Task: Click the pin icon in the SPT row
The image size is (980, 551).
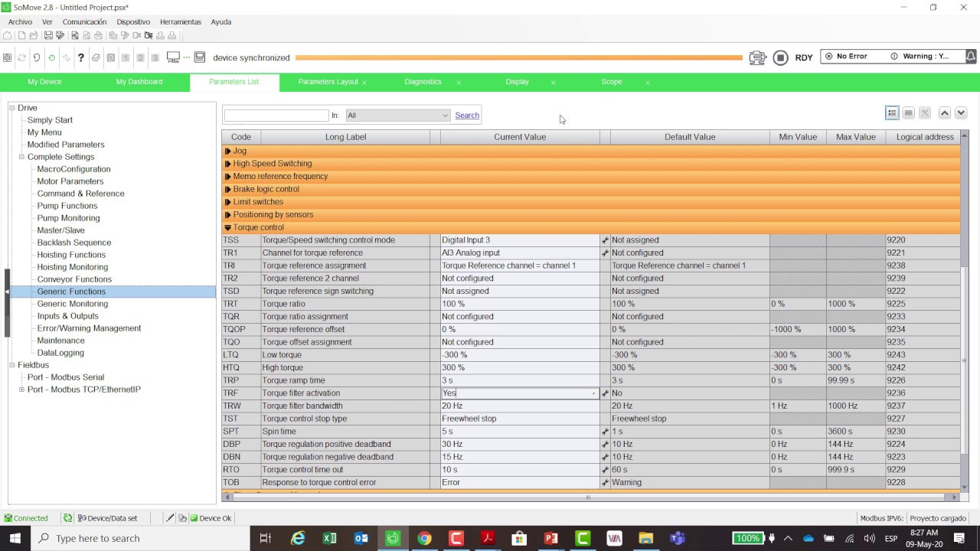Action: coord(605,432)
